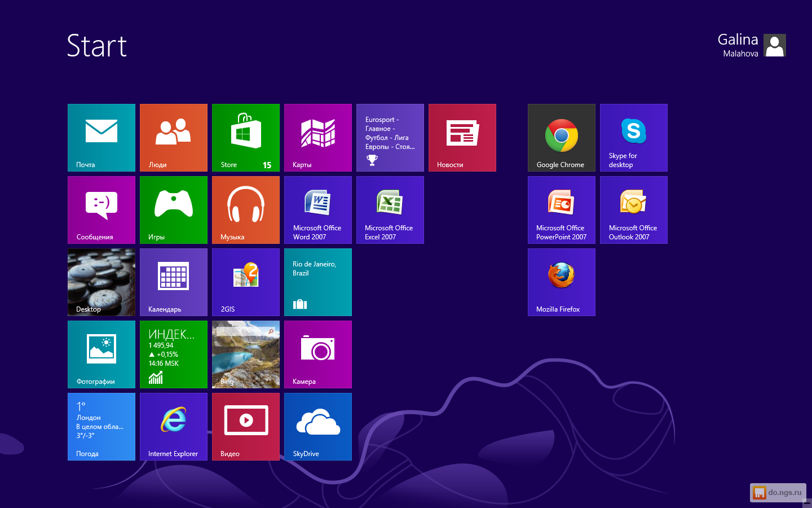812x508 pixels.
Task: Open the SkyDrive tile
Action: [318, 427]
